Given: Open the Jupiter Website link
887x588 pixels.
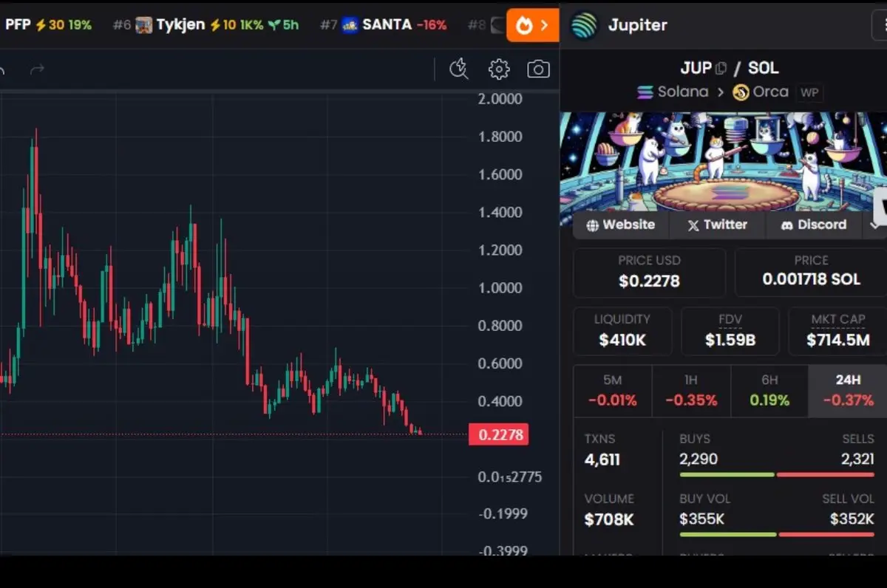Looking at the screenshot, I should click(621, 225).
